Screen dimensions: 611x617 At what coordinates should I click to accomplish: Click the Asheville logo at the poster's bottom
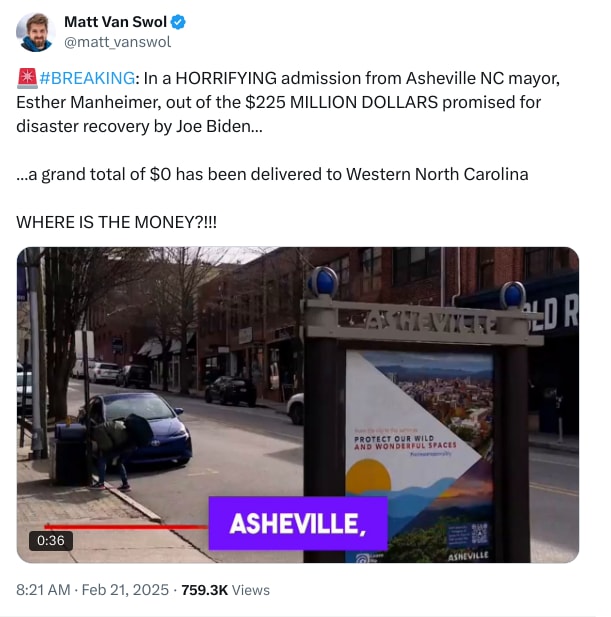point(468,556)
